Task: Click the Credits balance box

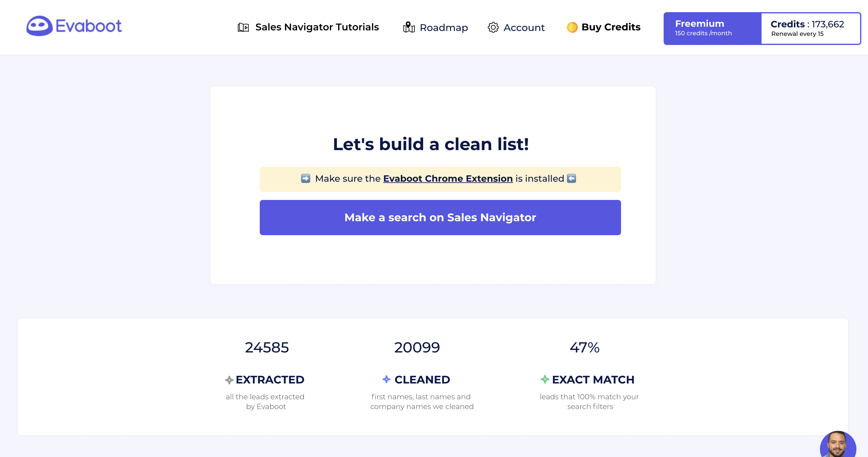Action: click(810, 28)
